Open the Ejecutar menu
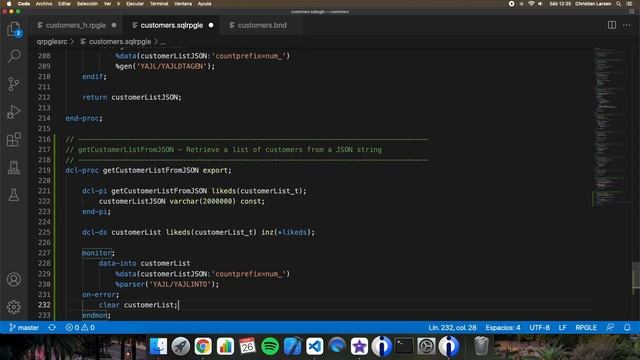Viewport: 640px width, 360px height. 135,4
